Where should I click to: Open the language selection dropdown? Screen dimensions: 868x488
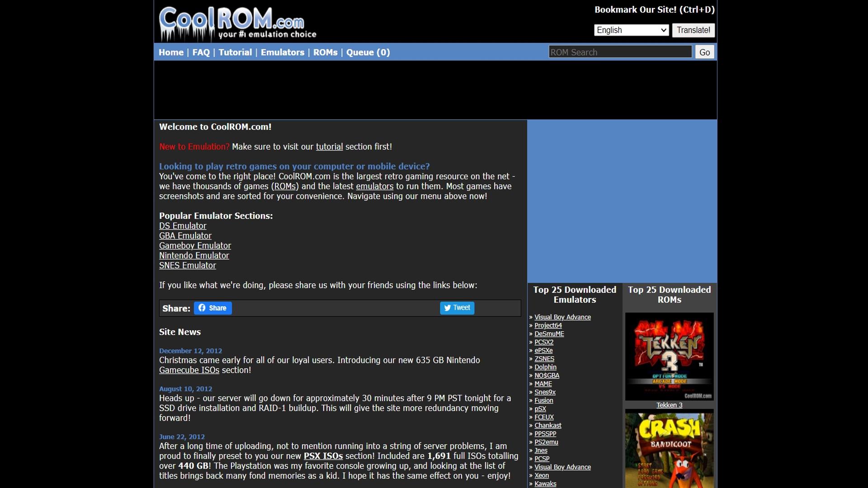point(632,30)
